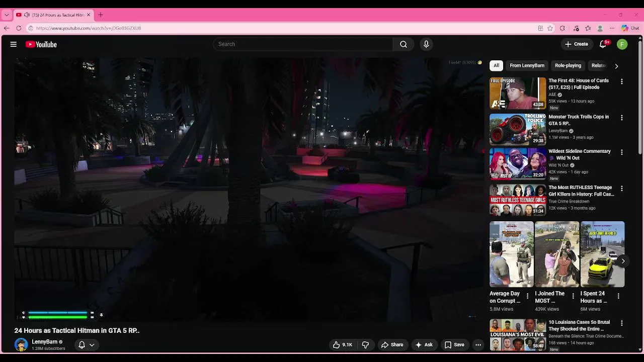
Task: Mute the tab using speaker icon
Action: point(26,15)
